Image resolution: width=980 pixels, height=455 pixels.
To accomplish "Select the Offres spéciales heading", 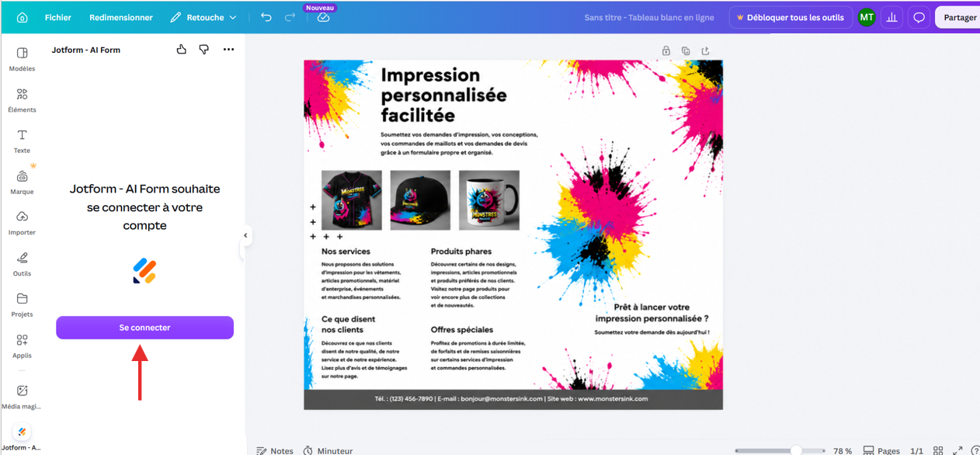I will click(x=462, y=330).
